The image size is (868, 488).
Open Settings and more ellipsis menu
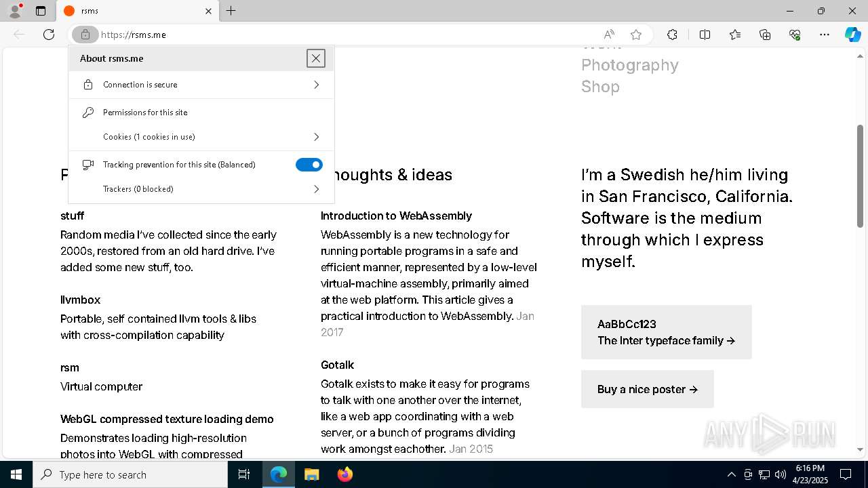point(825,35)
